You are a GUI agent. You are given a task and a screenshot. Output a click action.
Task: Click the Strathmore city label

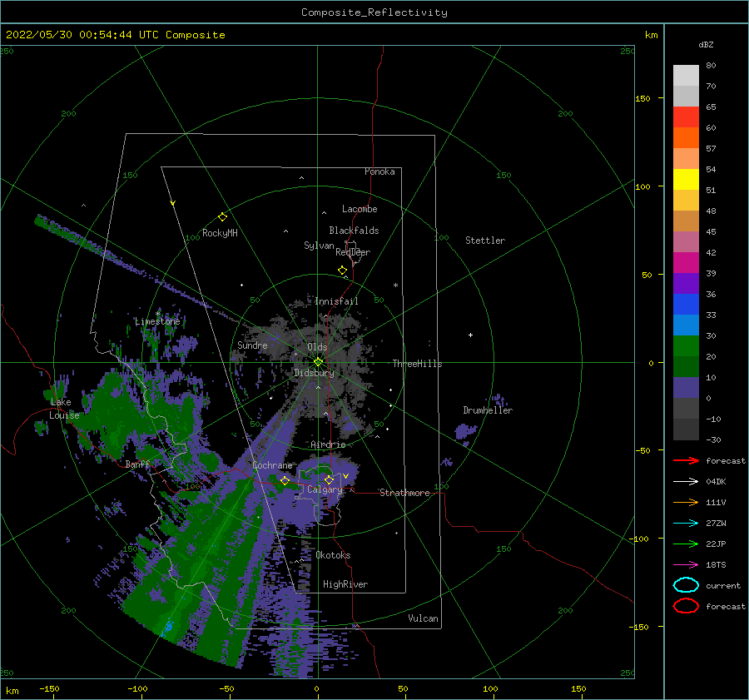click(404, 493)
